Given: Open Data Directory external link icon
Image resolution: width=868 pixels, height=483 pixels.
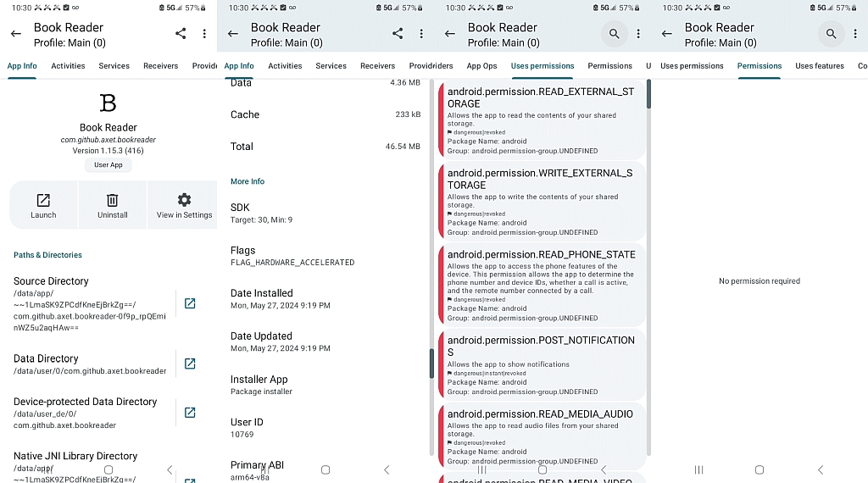Looking at the screenshot, I should coord(190,364).
